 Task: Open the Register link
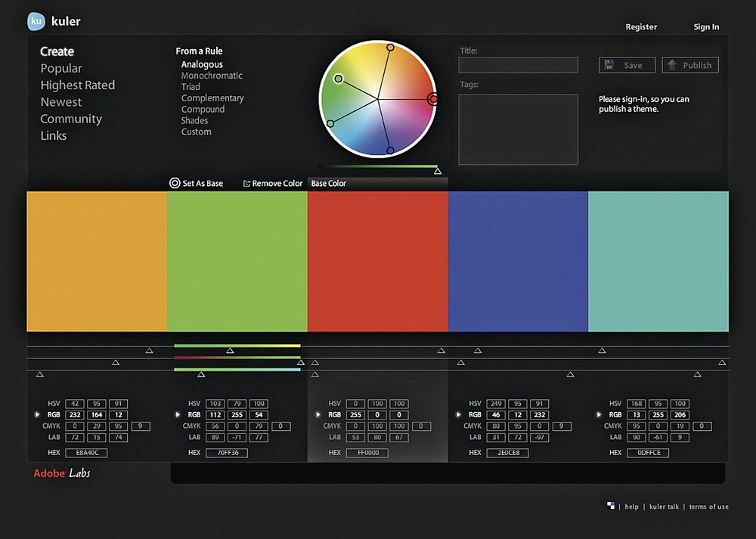point(641,27)
